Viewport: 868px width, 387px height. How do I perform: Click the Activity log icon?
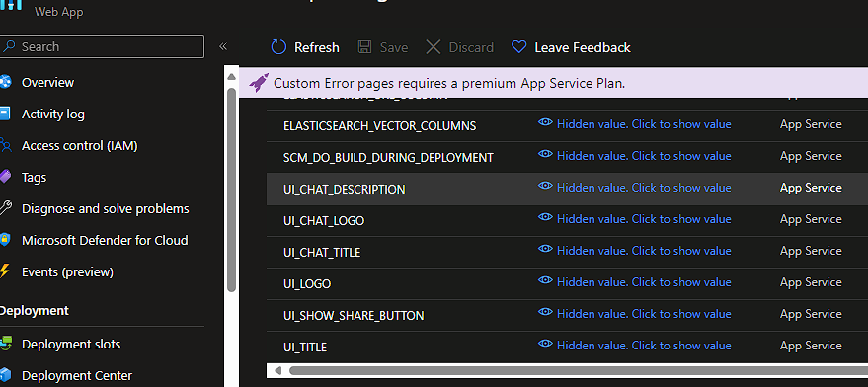(4, 115)
